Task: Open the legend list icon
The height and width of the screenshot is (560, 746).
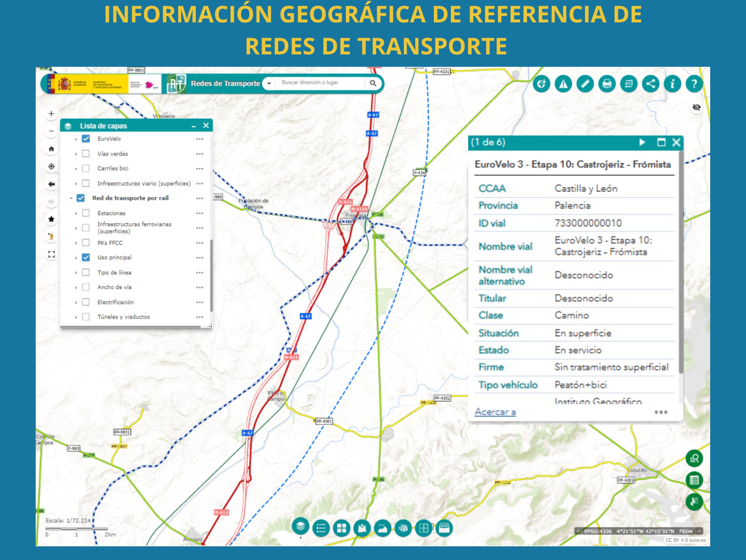Action: click(x=321, y=528)
